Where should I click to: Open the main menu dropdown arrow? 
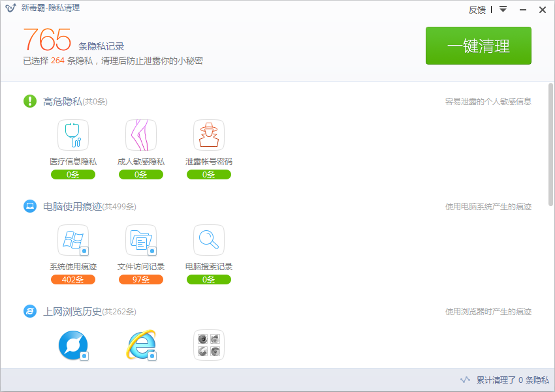pos(503,9)
